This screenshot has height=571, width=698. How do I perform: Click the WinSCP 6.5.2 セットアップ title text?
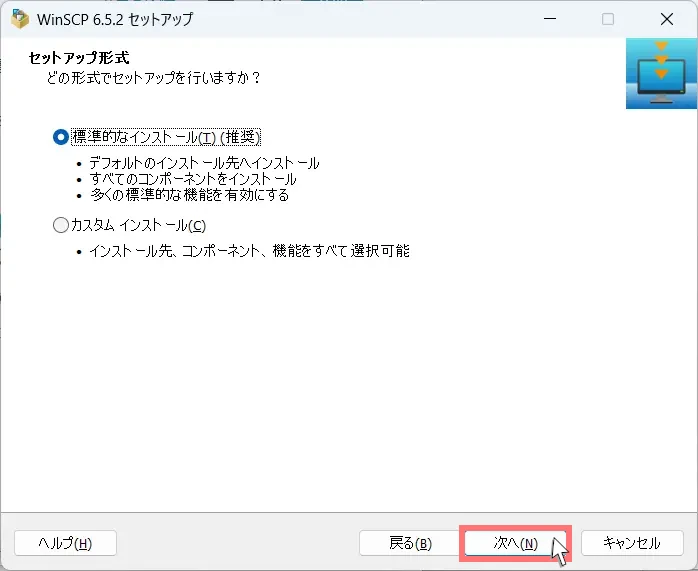[115, 19]
